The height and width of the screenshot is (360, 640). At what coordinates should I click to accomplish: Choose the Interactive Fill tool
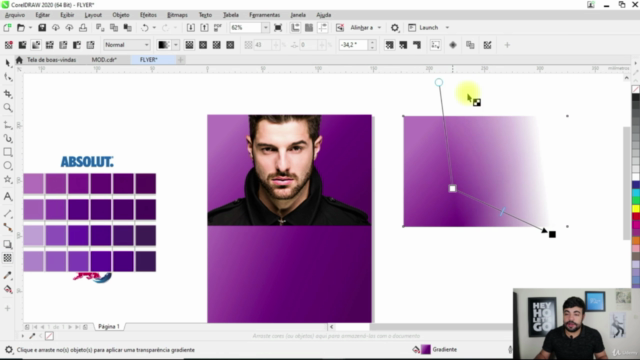pos(8,289)
